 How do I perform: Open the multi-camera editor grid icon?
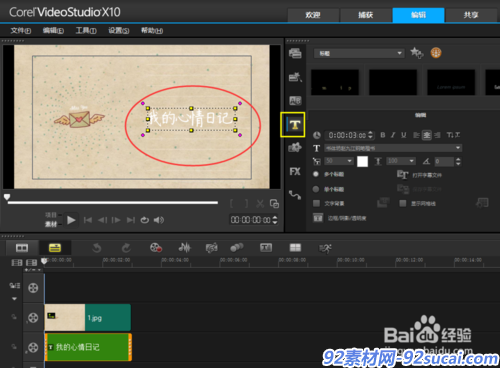(295, 248)
